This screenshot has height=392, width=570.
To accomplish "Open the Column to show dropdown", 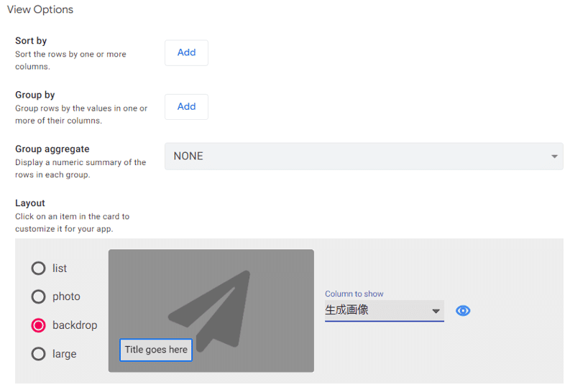I will (385, 311).
